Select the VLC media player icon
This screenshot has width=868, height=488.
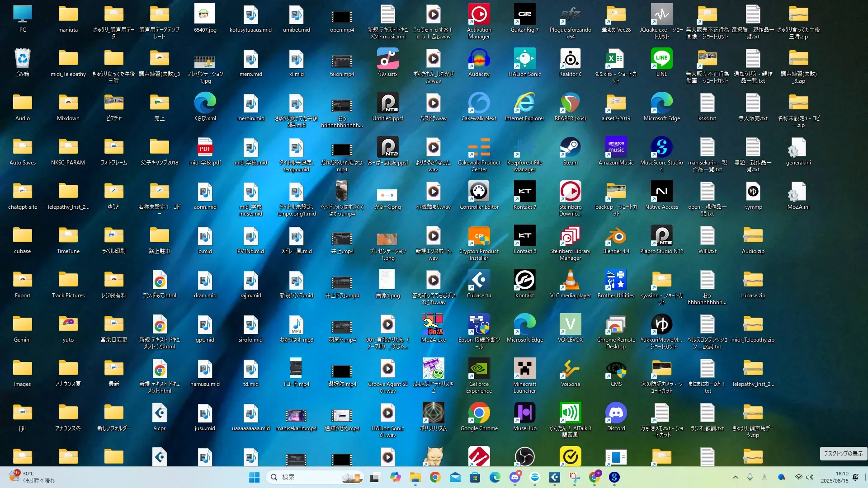coord(570,281)
